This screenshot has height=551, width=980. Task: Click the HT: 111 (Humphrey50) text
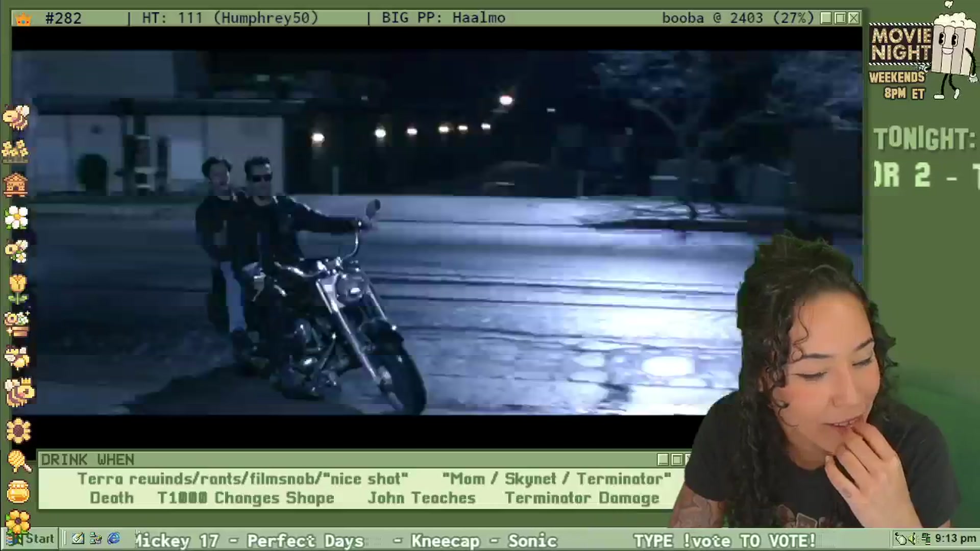point(230,18)
